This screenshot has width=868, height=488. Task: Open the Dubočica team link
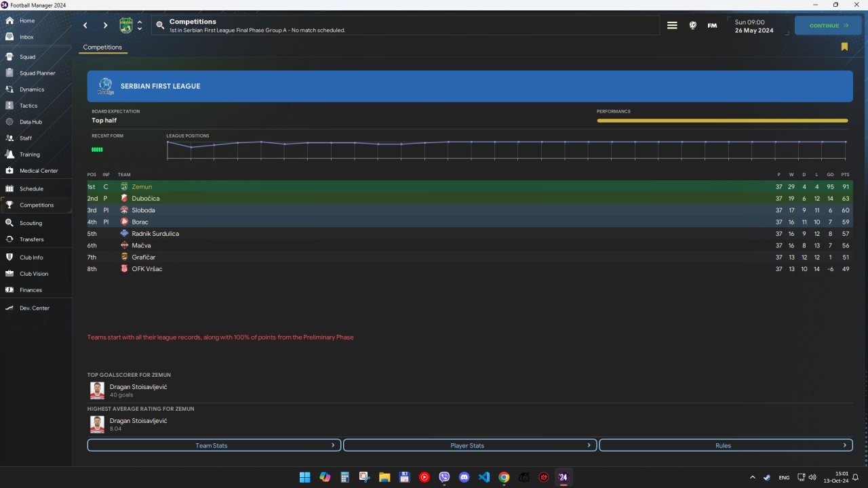tap(146, 199)
